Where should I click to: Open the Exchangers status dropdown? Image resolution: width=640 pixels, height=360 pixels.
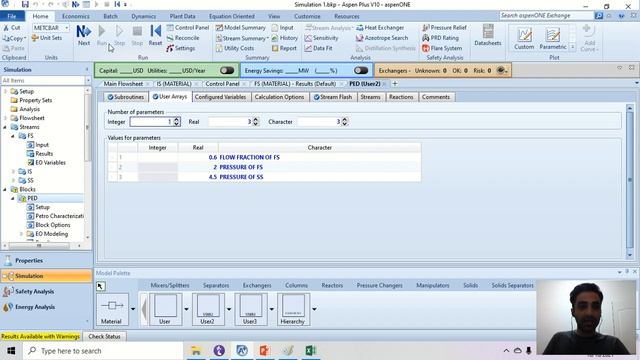tap(502, 70)
